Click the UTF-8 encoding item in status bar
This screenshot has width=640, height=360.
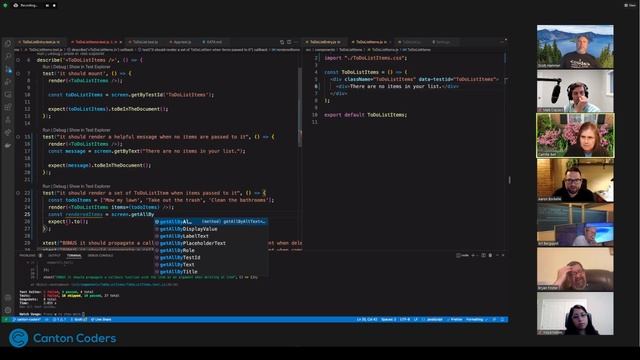(x=404, y=320)
